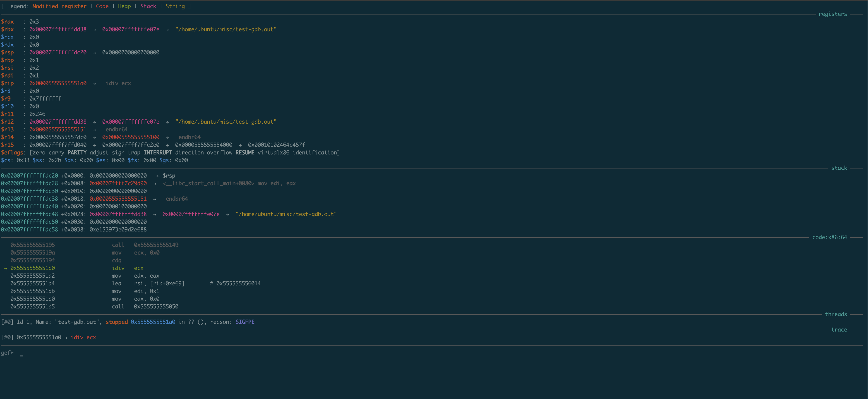Click code address 0x555555555195

tap(32, 245)
